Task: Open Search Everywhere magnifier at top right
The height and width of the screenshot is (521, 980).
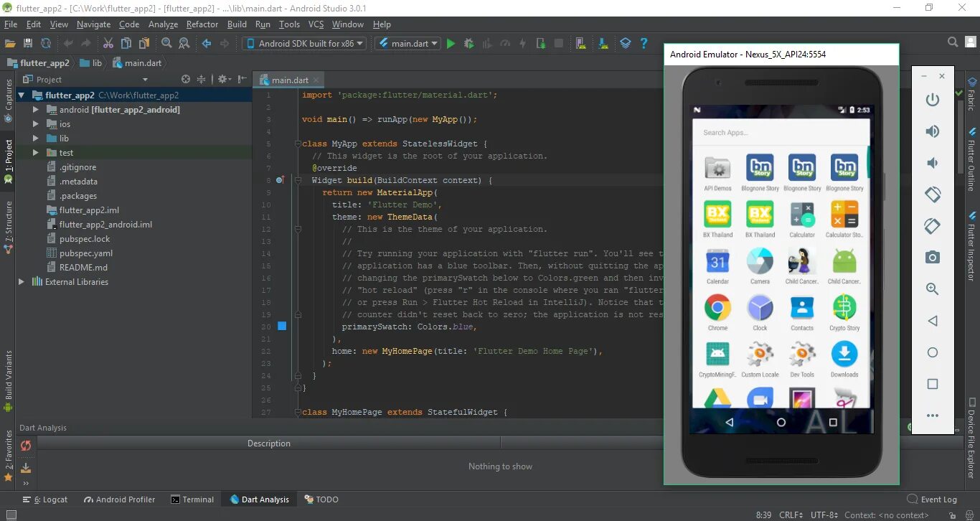Action: pos(953,42)
